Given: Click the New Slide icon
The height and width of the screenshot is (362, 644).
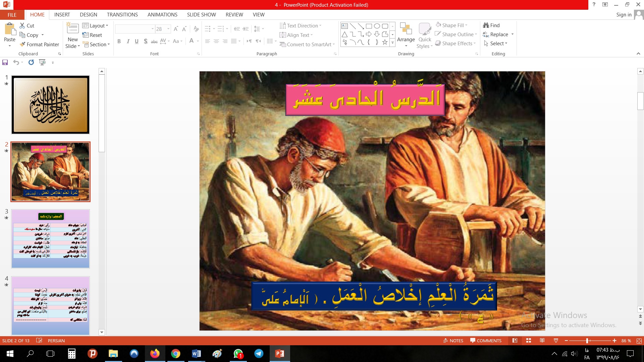Looking at the screenshot, I should pos(72,29).
